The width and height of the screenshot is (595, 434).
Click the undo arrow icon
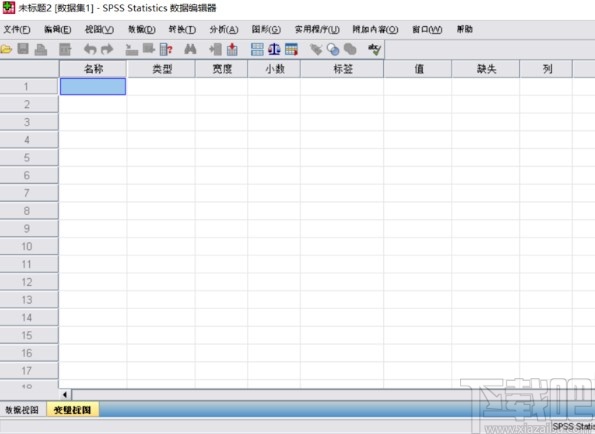(90, 49)
